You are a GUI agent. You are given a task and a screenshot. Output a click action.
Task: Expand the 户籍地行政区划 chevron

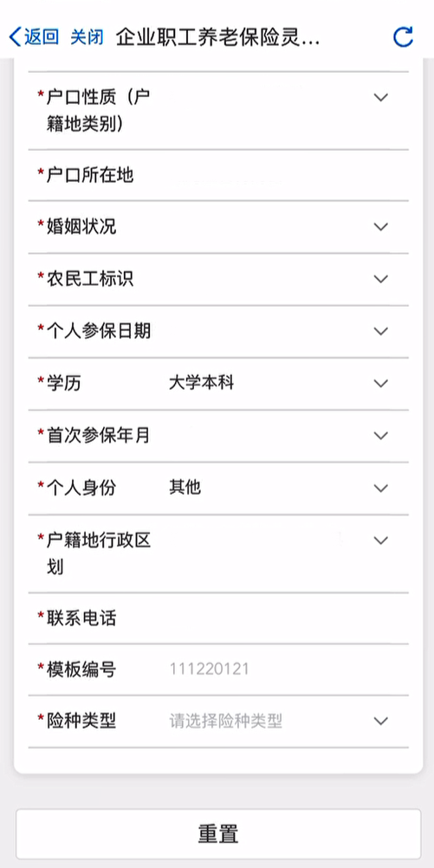381,541
